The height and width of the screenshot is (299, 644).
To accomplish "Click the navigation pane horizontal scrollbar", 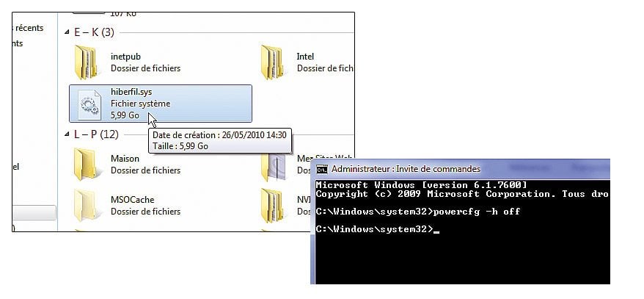I will click(33, 213).
